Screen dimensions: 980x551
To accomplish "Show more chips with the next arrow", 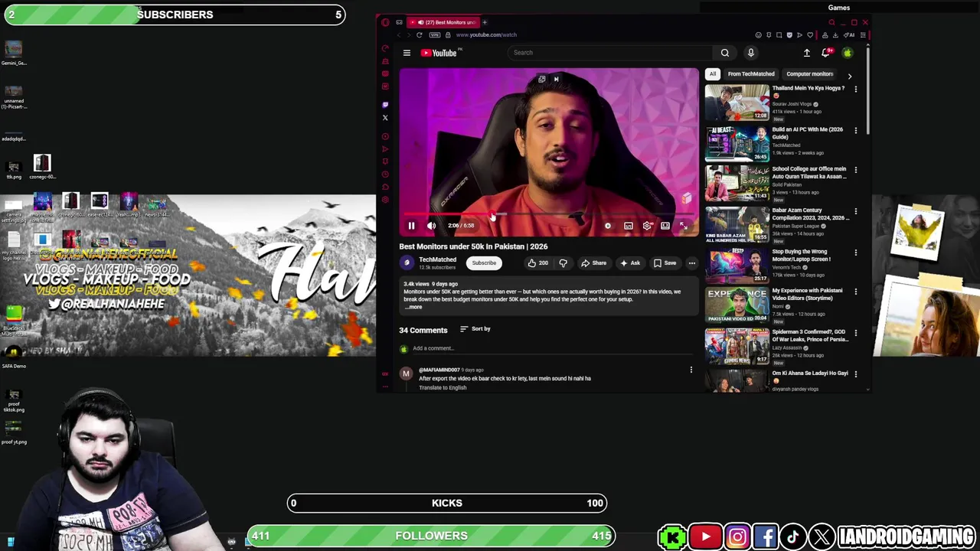I will pyautogui.click(x=849, y=75).
